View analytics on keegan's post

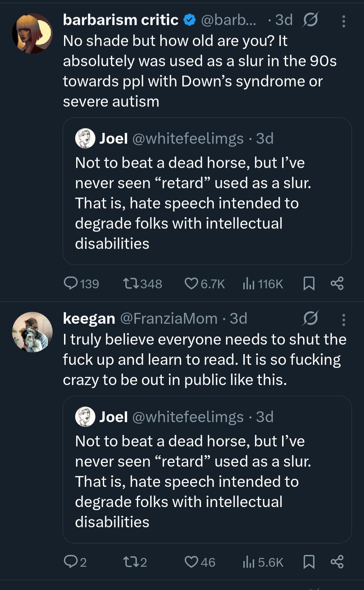click(248, 562)
